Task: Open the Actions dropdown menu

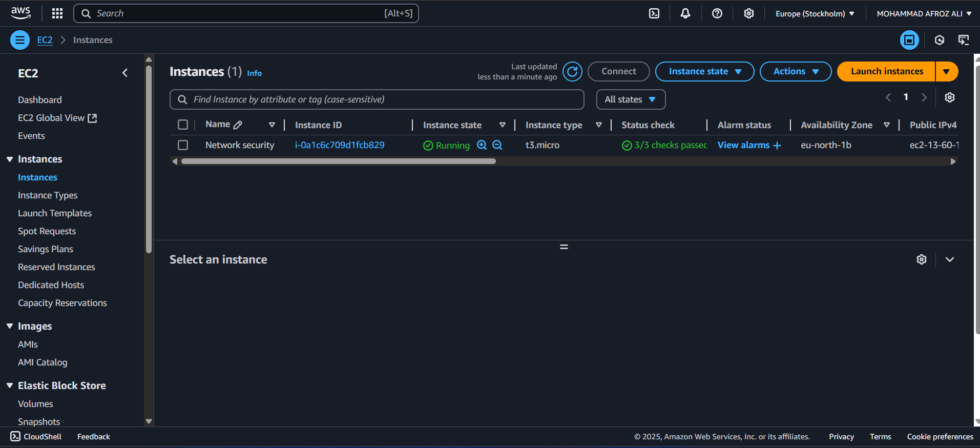Action: pyautogui.click(x=795, y=72)
